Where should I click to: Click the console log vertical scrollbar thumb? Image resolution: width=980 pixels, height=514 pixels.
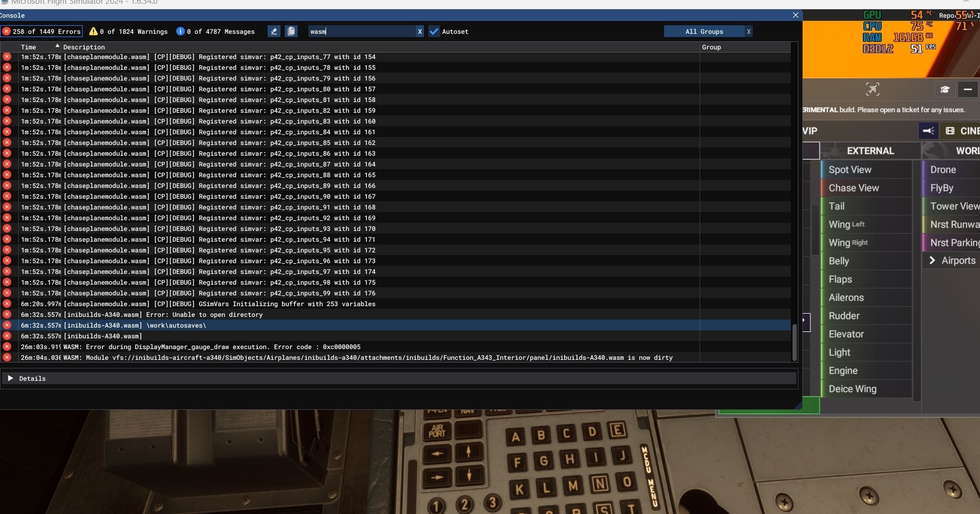click(x=795, y=342)
